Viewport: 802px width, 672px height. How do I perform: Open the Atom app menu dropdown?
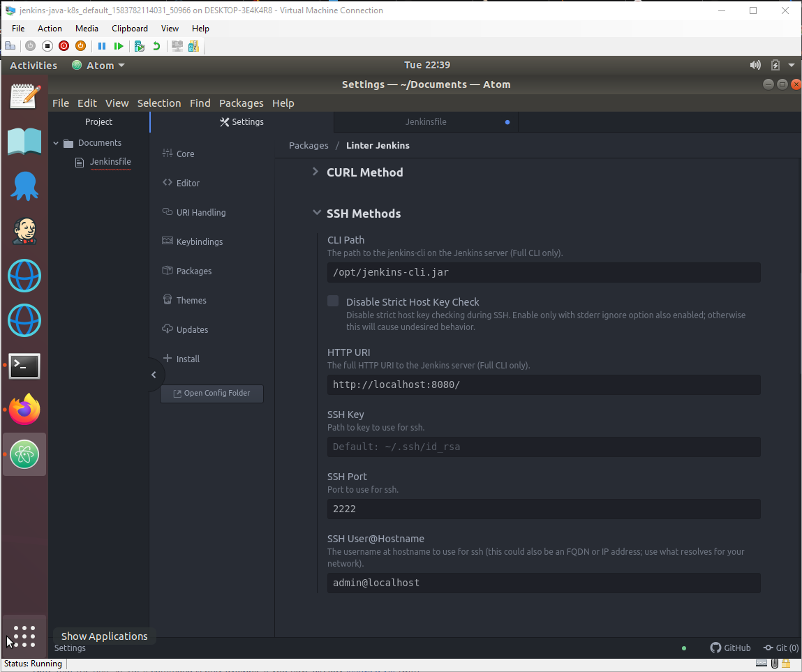[98, 65]
